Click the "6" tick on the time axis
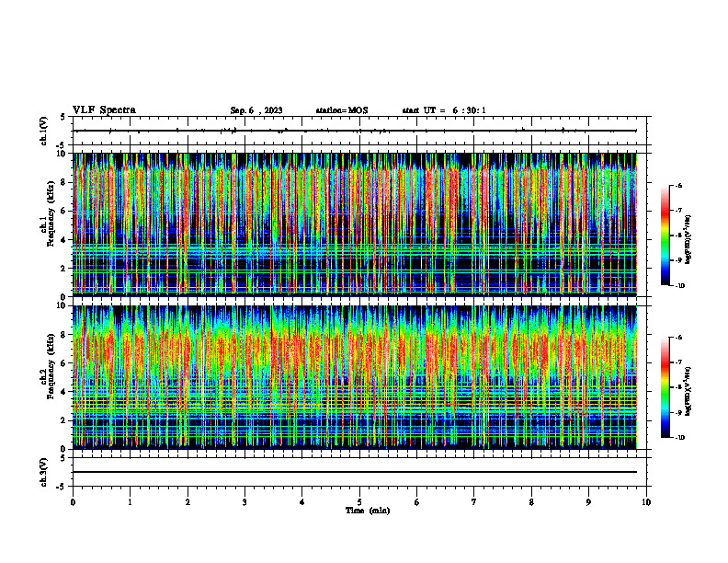Viewport: 728px width, 563px height. [x=417, y=502]
